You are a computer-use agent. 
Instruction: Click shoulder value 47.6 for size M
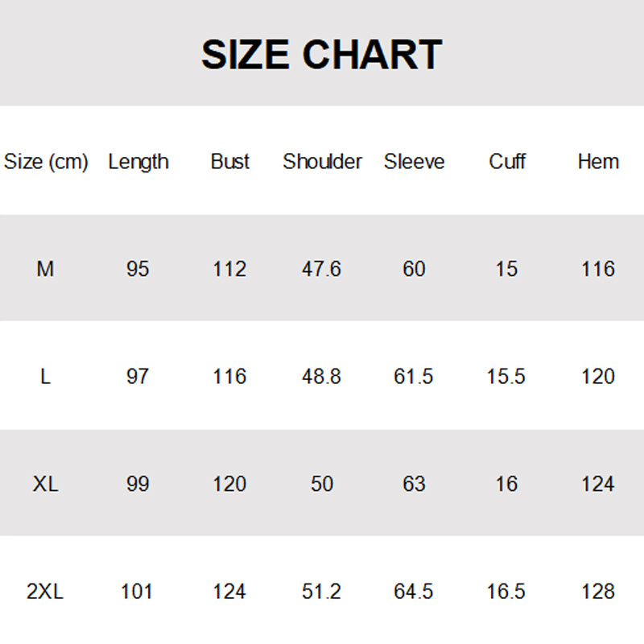[x=322, y=269]
